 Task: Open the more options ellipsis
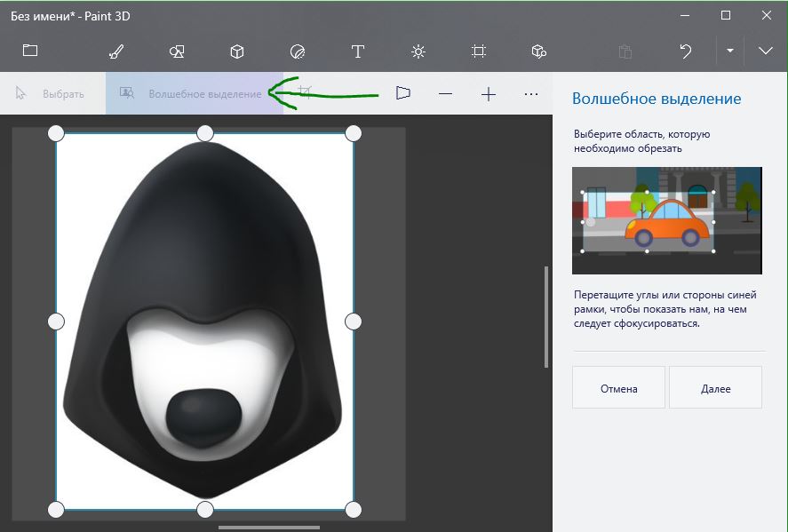click(x=531, y=94)
